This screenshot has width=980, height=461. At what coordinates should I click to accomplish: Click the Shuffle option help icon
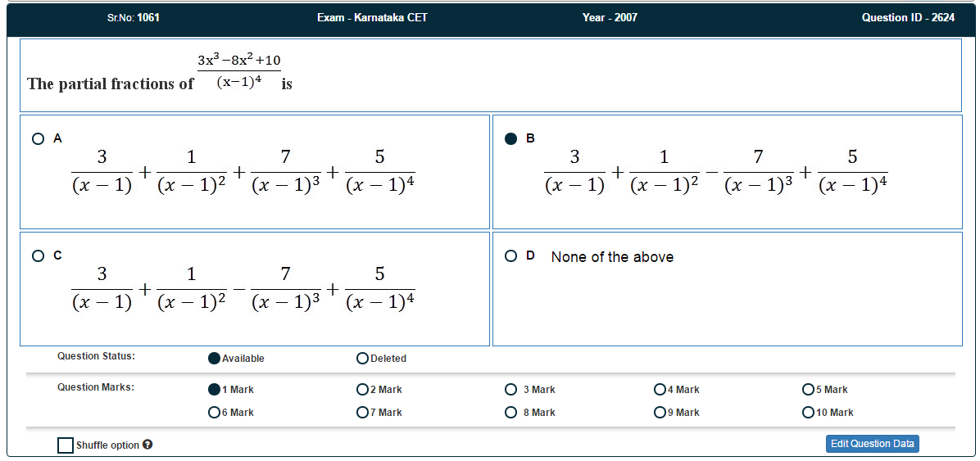tap(147, 445)
